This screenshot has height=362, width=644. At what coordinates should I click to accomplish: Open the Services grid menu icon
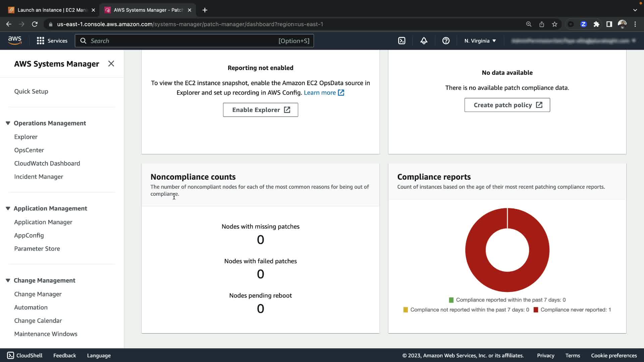coord(40,41)
